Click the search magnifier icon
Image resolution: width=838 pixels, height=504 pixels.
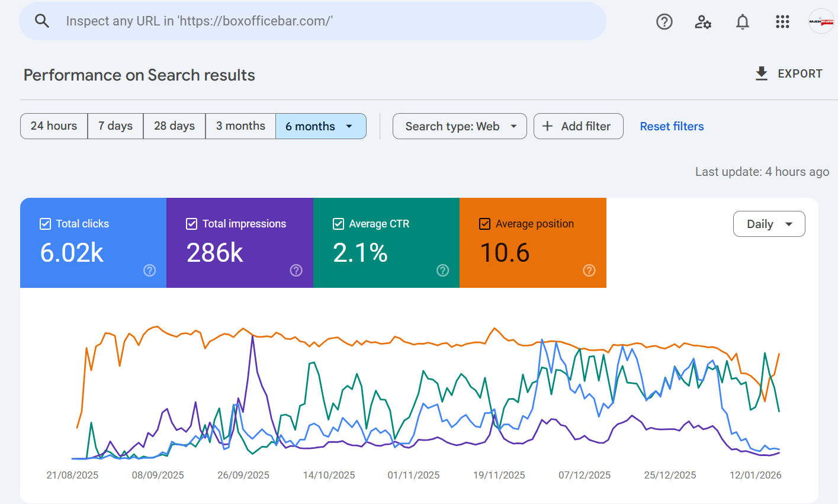click(41, 21)
